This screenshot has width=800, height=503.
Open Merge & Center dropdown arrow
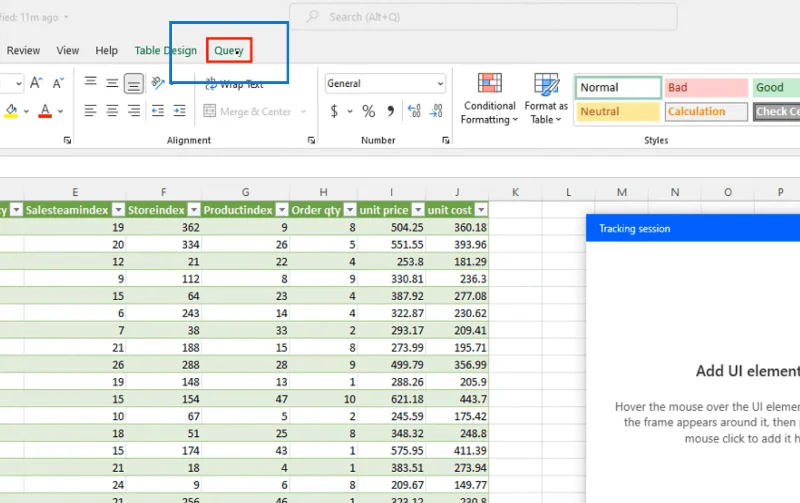304,111
